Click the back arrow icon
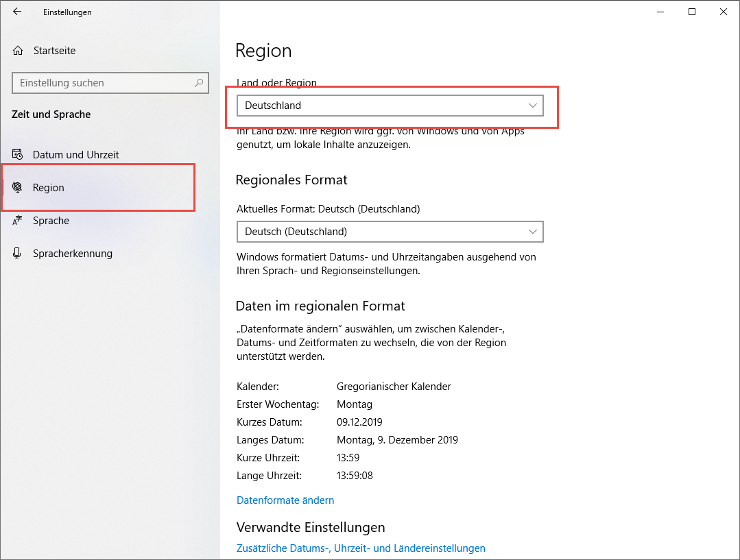The height and width of the screenshot is (560, 740). (x=17, y=12)
